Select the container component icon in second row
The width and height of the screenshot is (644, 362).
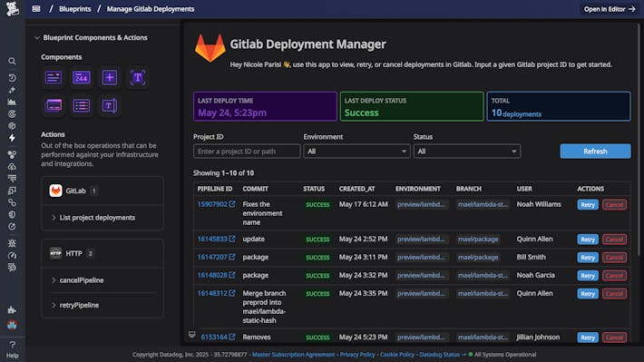(x=54, y=105)
